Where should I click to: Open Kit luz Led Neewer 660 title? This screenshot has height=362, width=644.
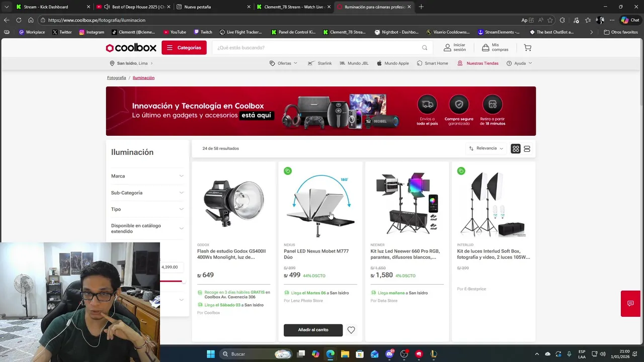(406, 254)
